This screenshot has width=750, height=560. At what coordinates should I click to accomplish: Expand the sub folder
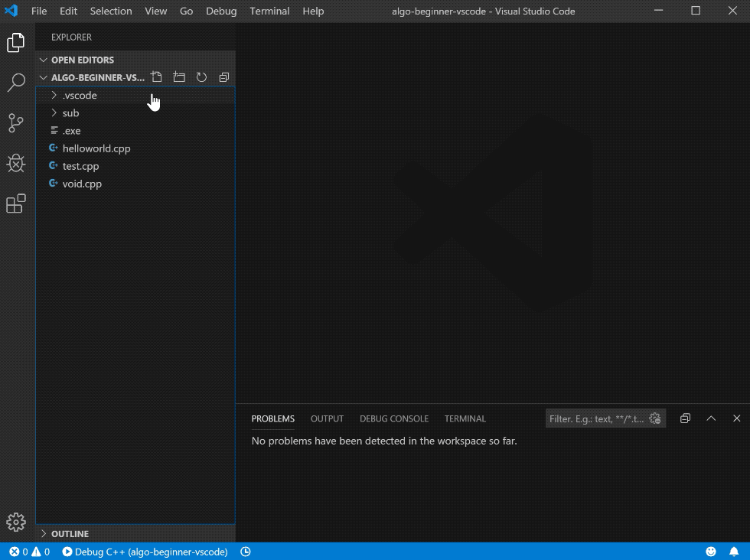tap(70, 113)
